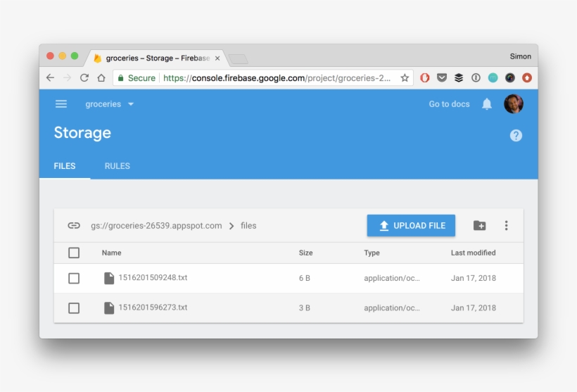The width and height of the screenshot is (577, 392).
Task: Open the three-dot more options menu
Action: (507, 225)
